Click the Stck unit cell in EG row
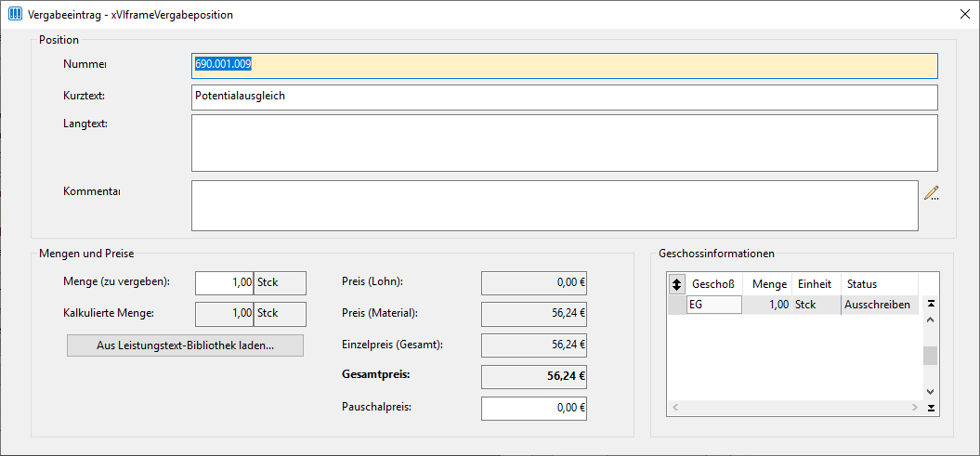Viewport: 980px width, 456px height. pyautogui.click(x=817, y=305)
